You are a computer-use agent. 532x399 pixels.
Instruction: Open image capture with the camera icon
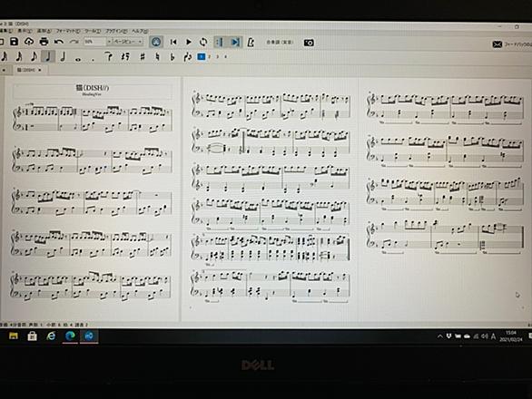point(309,43)
